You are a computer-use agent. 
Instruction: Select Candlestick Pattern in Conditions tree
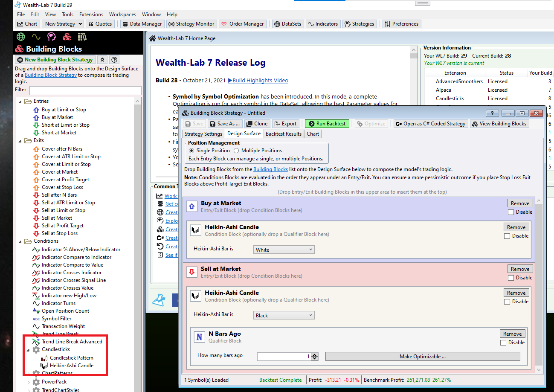(71, 358)
